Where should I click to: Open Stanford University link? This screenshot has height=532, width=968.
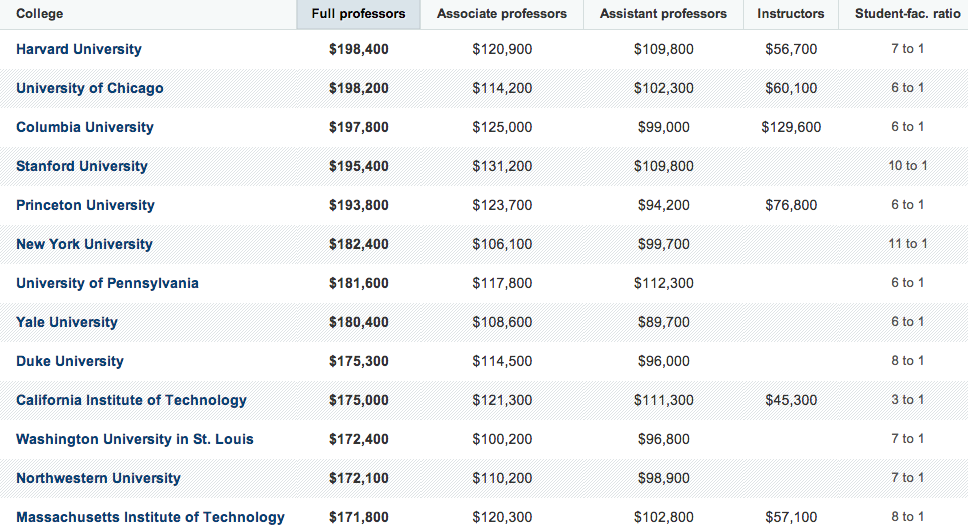81,166
